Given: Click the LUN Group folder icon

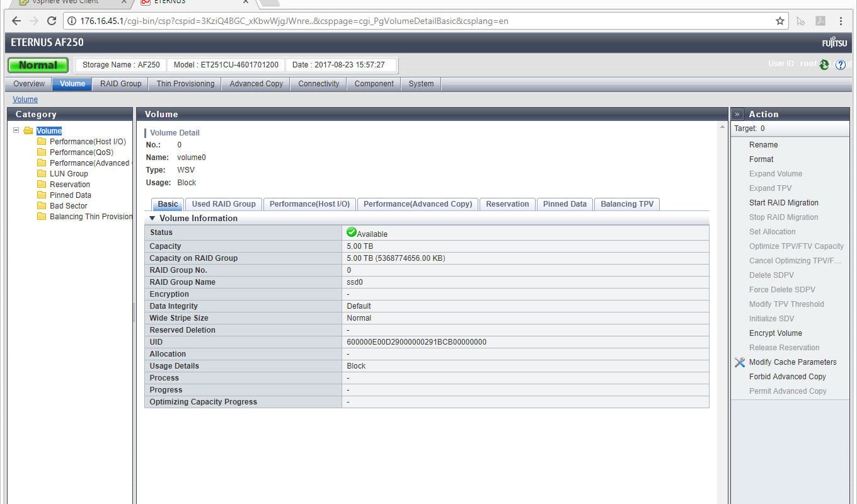Looking at the screenshot, I should point(42,174).
